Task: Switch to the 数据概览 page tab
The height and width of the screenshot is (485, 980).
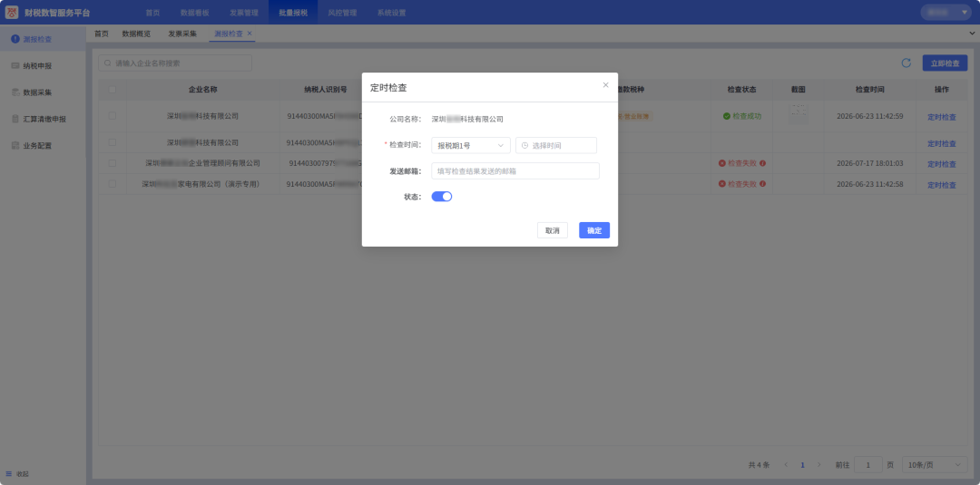Action: pyautogui.click(x=136, y=34)
